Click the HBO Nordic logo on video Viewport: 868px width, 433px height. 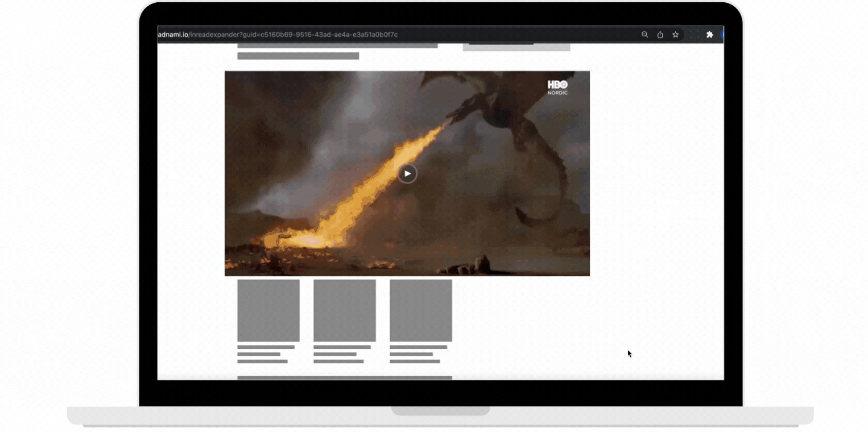click(557, 87)
